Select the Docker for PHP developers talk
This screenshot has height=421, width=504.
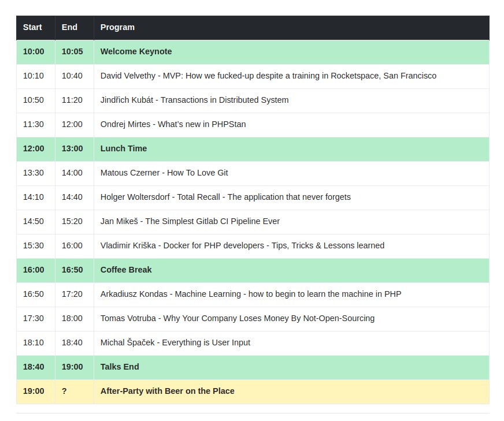[242, 245]
